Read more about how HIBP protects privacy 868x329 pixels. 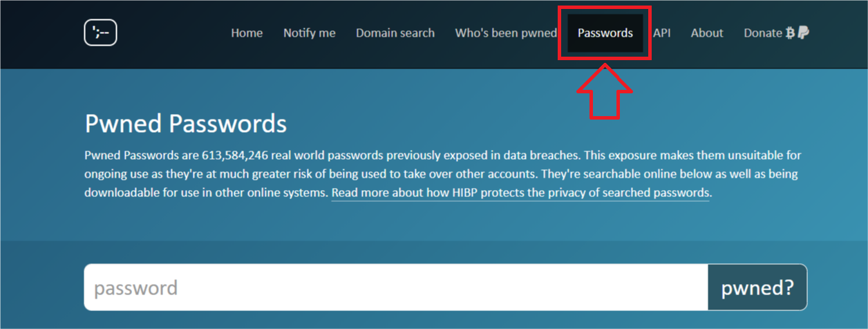(520, 193)
